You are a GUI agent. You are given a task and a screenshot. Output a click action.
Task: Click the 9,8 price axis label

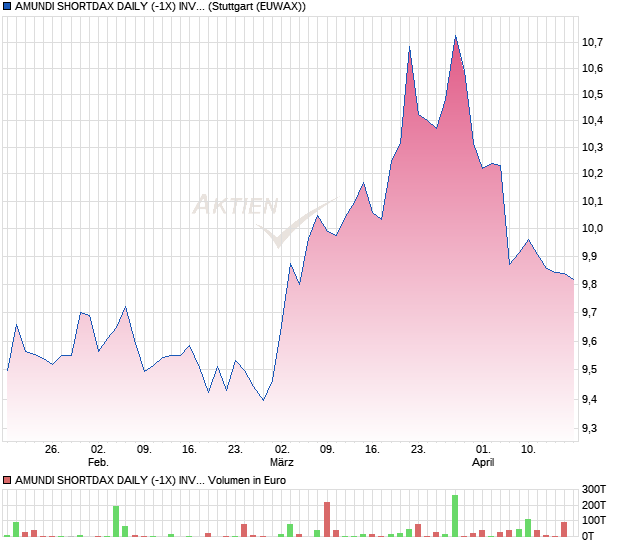[x=589, y=284]
